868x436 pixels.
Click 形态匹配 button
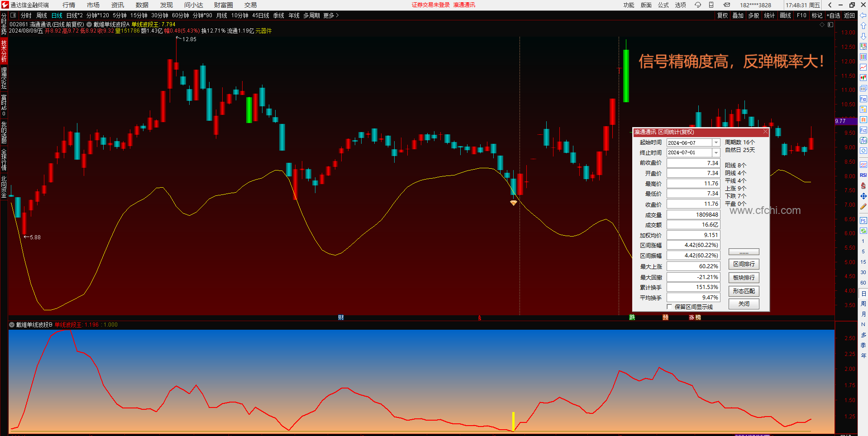point(744,291)
